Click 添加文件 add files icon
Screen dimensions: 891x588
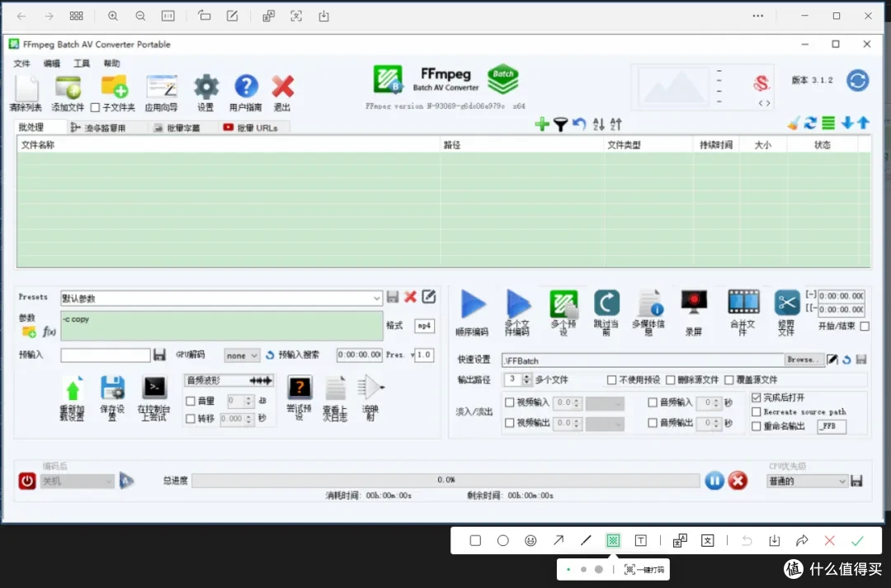tap(68, 88)
